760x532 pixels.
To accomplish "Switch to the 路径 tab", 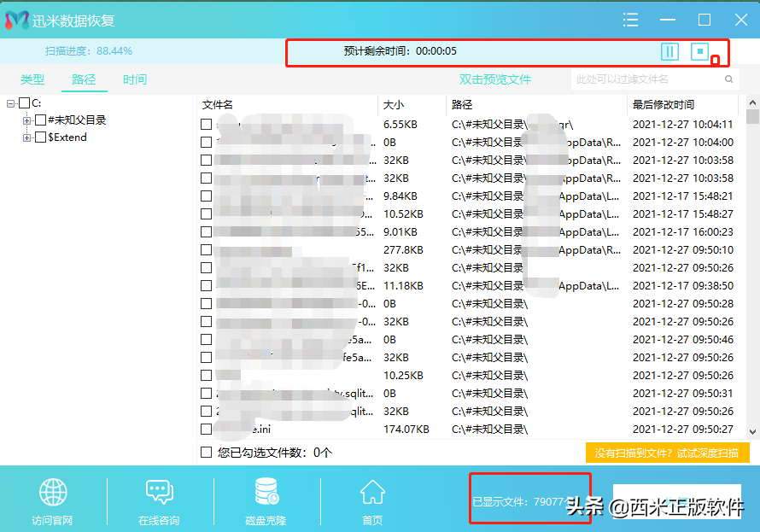I will pyautogui.click(x=84, y=79).
